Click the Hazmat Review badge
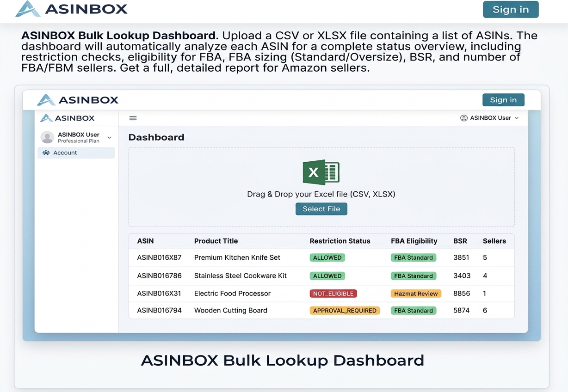The width and height of the screenshot is (568, 392). 416,294
